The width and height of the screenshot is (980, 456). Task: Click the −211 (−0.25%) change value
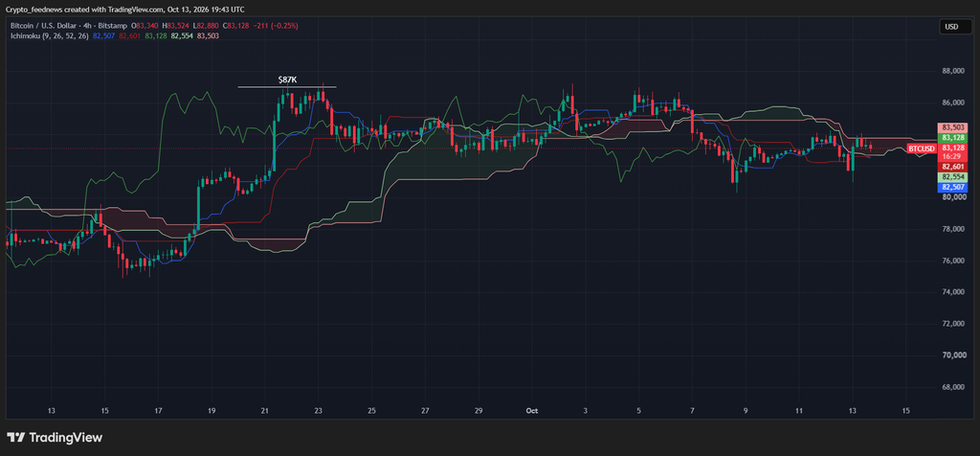coord(275,26)
